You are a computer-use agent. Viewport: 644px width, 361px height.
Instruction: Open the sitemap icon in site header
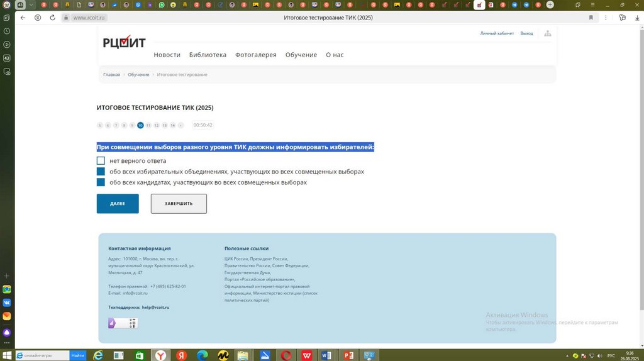point(548,34)
